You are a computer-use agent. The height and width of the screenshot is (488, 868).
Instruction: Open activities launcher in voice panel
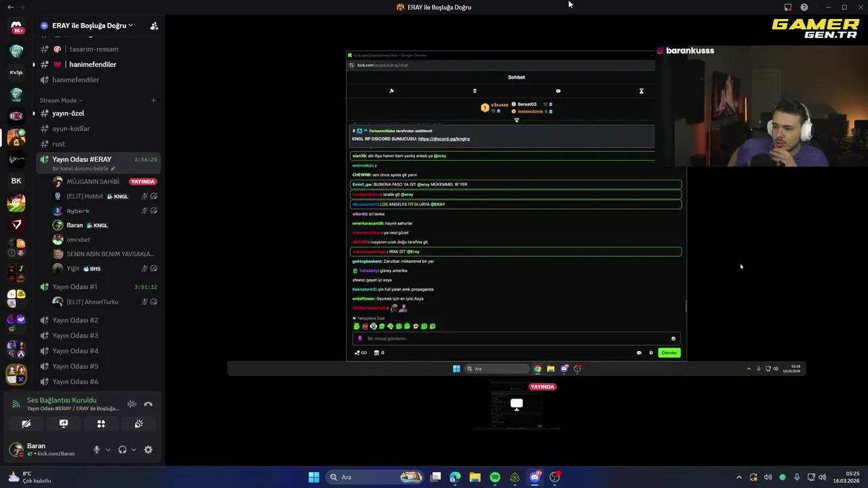(101, 424)
